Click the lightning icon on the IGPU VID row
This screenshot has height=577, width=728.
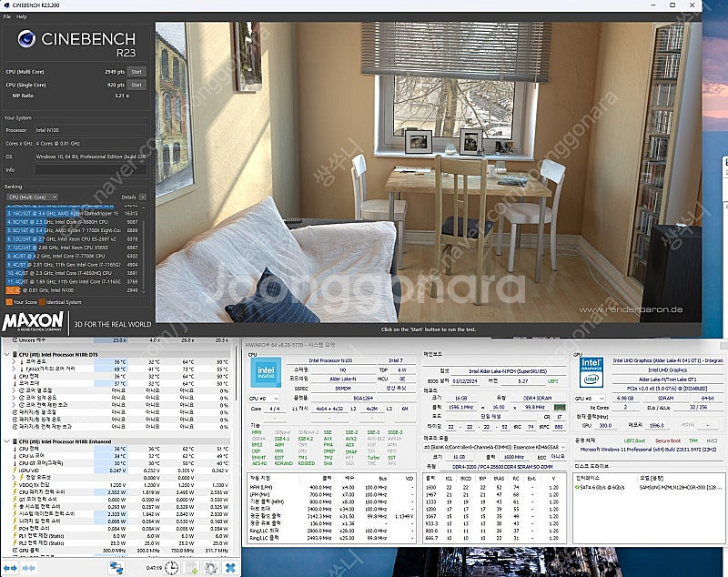coord(15,471)
